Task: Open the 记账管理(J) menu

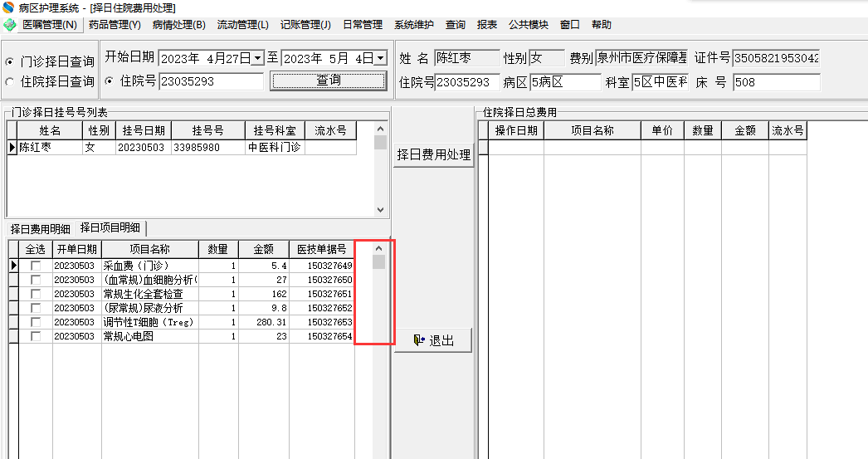Action: point(305,25)
